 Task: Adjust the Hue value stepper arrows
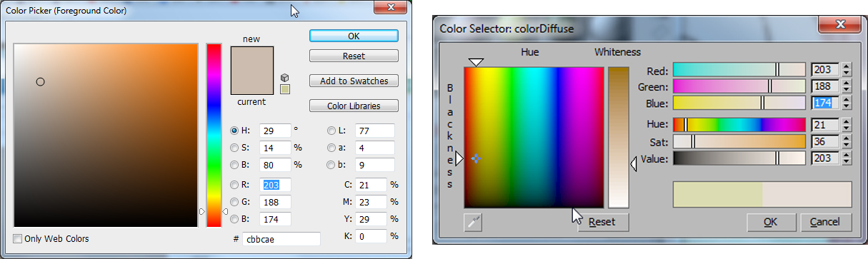point(847,124)
